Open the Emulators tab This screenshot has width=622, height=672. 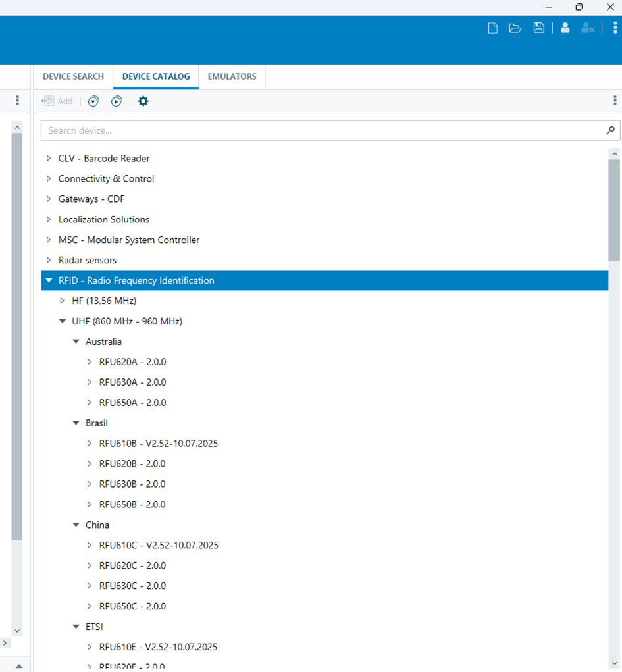232,76
